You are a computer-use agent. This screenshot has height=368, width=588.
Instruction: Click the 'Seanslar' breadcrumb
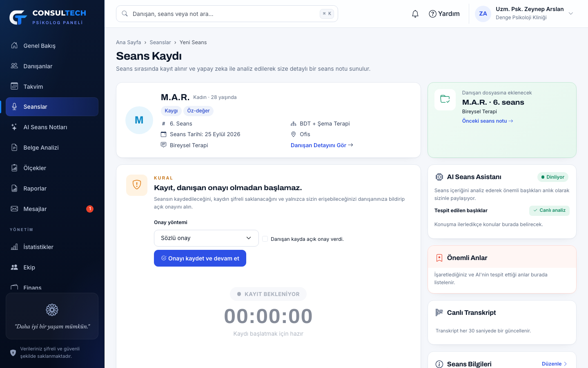[160, 43]
